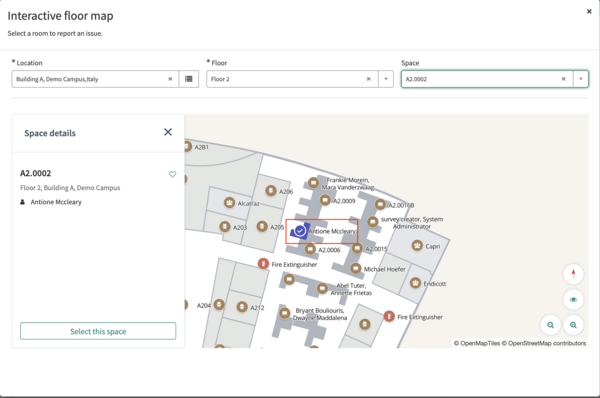
Task: Click the Fire Extinguisher marker below Endicott
Action: pyautogui.click(x=389, y=316)
